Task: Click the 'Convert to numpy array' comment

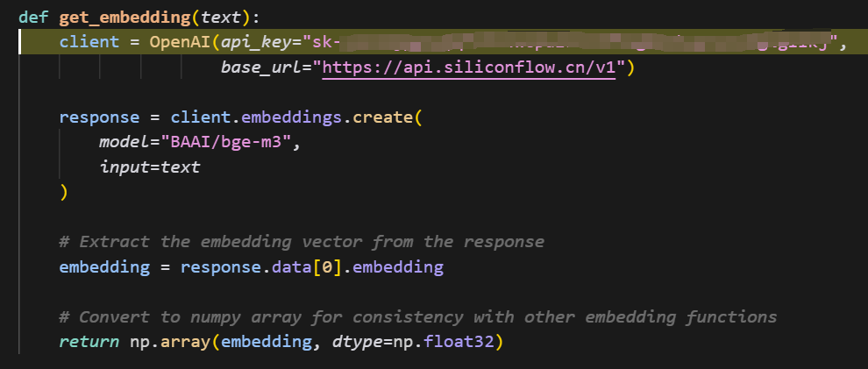Action: click(x=418, y=317)
